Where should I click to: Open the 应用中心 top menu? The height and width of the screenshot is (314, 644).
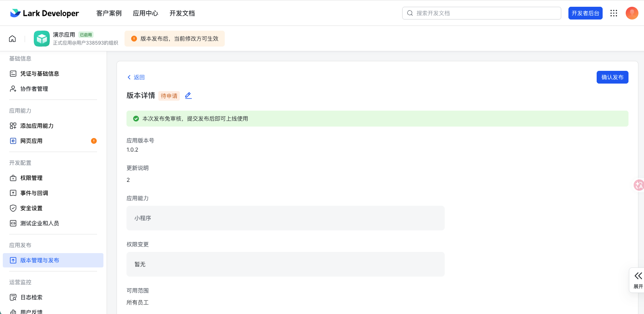(146, 13)
